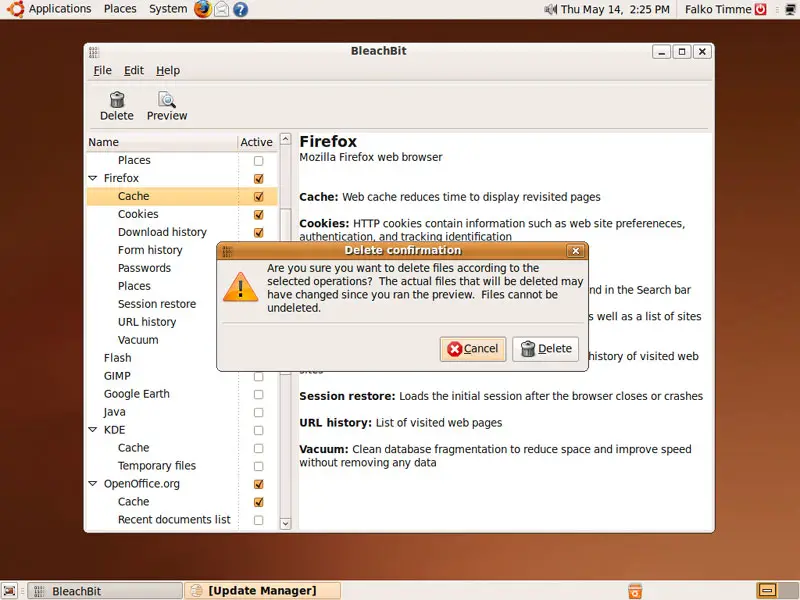
Task: Close the Delete confirmation dialog
Action: (x=576, y=251)
